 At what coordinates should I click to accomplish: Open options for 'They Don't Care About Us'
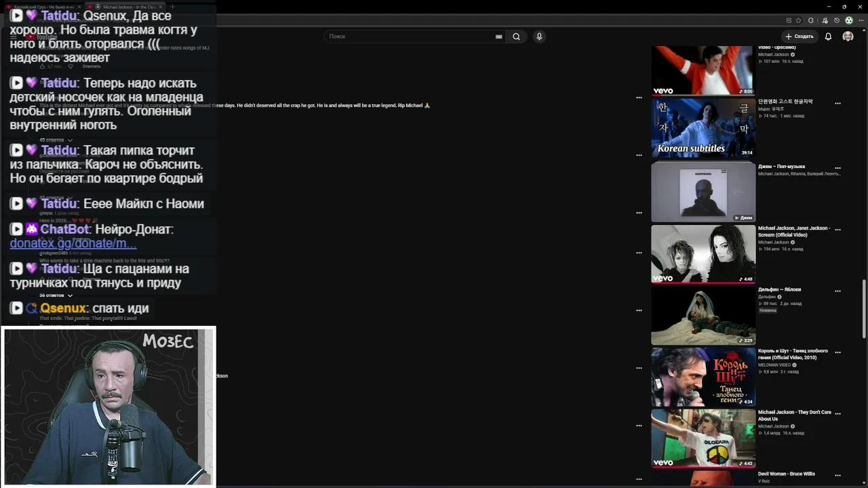pyautogui.click(x=837, y=414)
